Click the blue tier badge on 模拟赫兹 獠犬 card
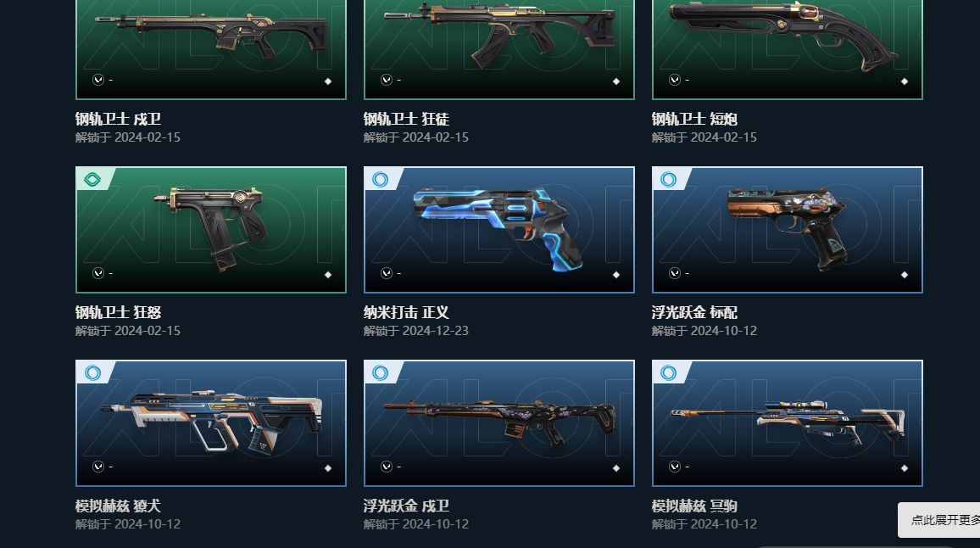Screen dimensions: 980x548 (x=92, y=373)
